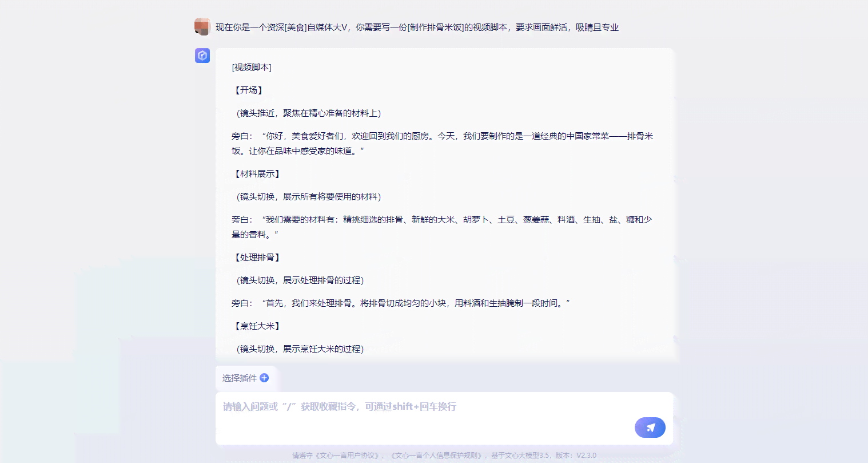Screen dimensions: 868x463
Task: Click the 旁白 line 首先，我们来处理排骨
Action: coord(401,303)
